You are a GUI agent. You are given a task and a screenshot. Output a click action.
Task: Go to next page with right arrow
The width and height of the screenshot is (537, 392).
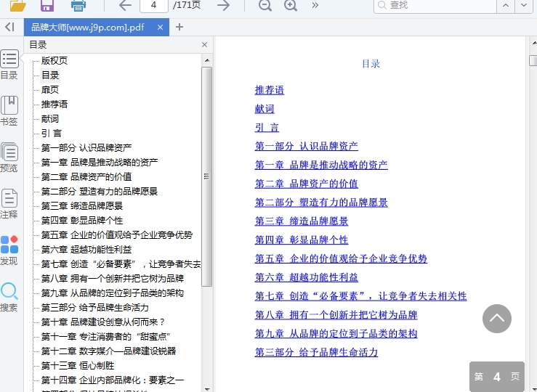tap(224, 6)
